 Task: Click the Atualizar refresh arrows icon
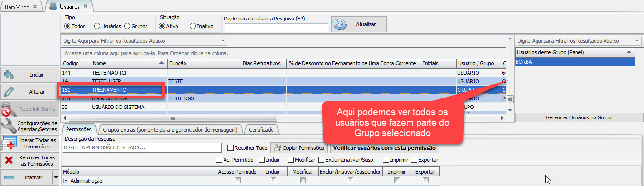click(x=340, y=24)
